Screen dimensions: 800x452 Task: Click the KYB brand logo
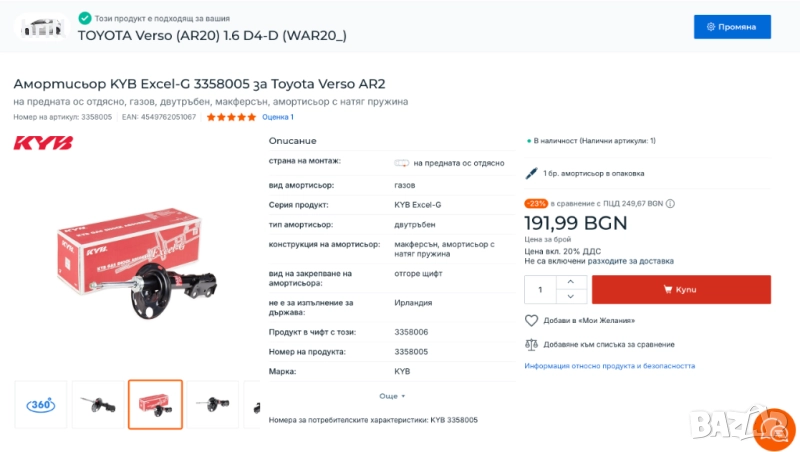click(x=43, y=143)
